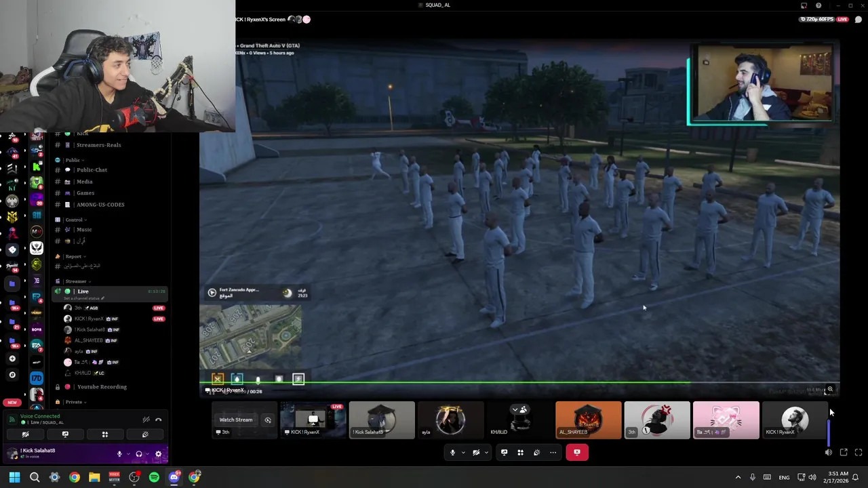Click zoom magnifier on stream corner
The width and height of the screenshot is (868, 488).
tap(830, 390)
